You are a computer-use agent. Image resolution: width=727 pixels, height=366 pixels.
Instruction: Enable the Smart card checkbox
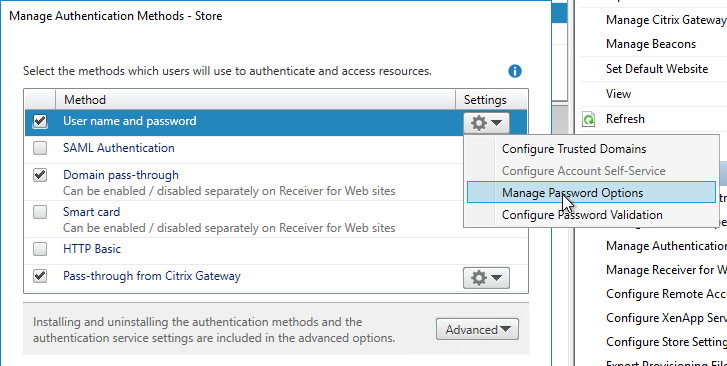pos(40,212)
